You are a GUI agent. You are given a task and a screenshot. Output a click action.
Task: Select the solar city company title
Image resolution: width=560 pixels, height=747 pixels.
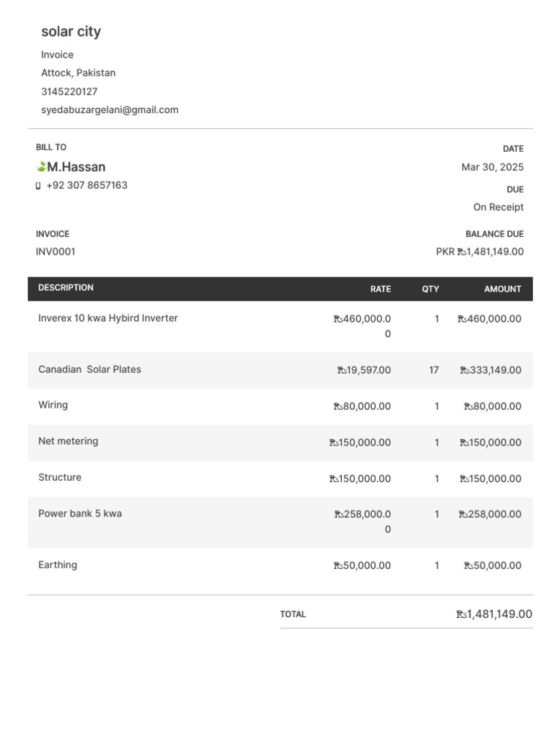[71, 31]
